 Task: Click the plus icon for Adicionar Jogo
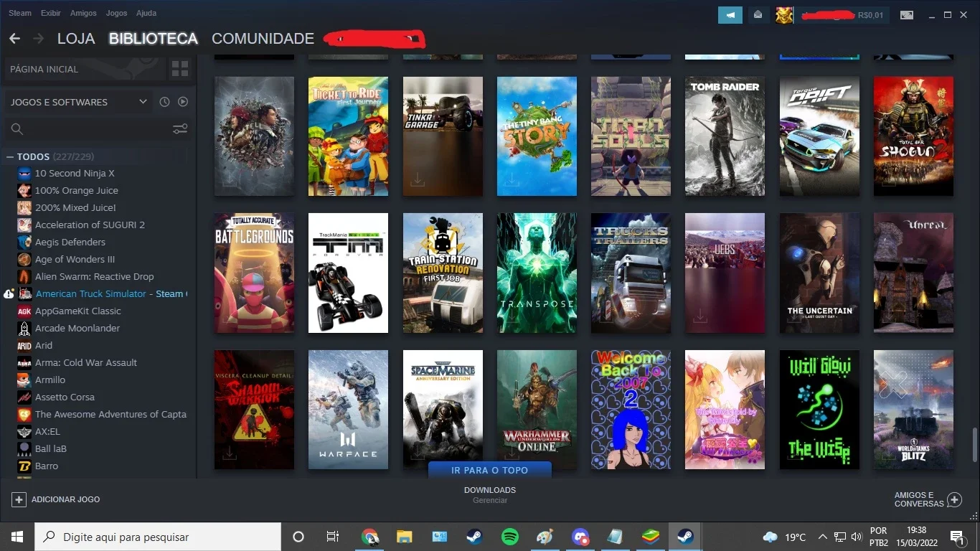pyautogui.click(x=19, y=499)
